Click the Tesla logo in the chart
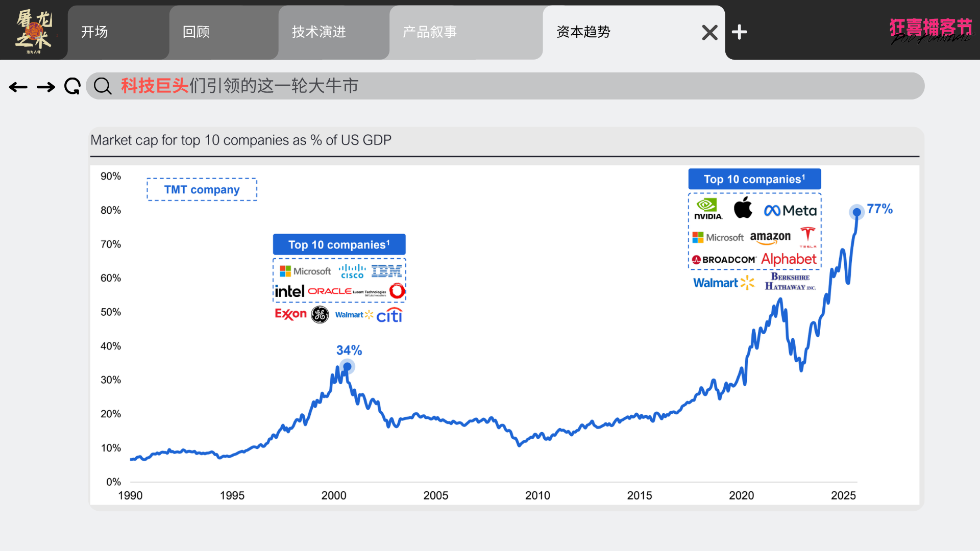This screenshot has height=551, width=980. pyautogui.click(x=807, y=236)
